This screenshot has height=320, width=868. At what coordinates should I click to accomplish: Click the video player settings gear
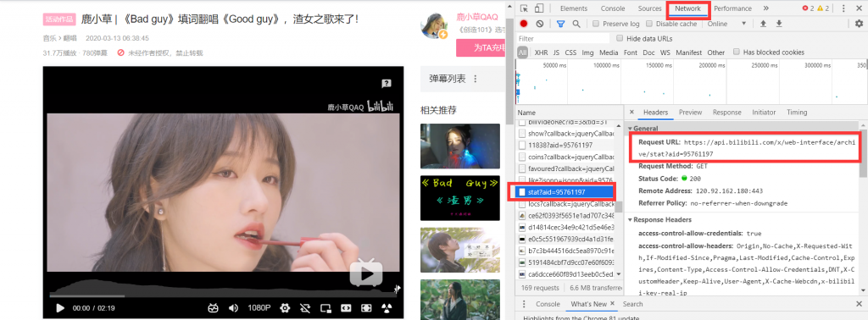coord(285,308)
